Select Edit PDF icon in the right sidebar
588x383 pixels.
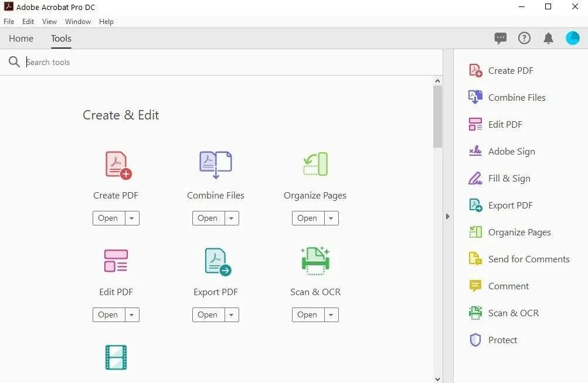click(x=475, y=124)
